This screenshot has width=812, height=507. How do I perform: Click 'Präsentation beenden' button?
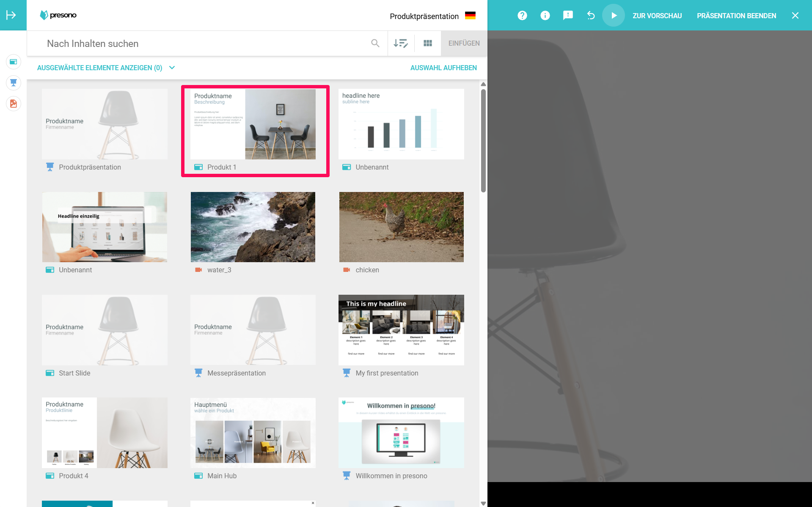[x=736, y=16]
